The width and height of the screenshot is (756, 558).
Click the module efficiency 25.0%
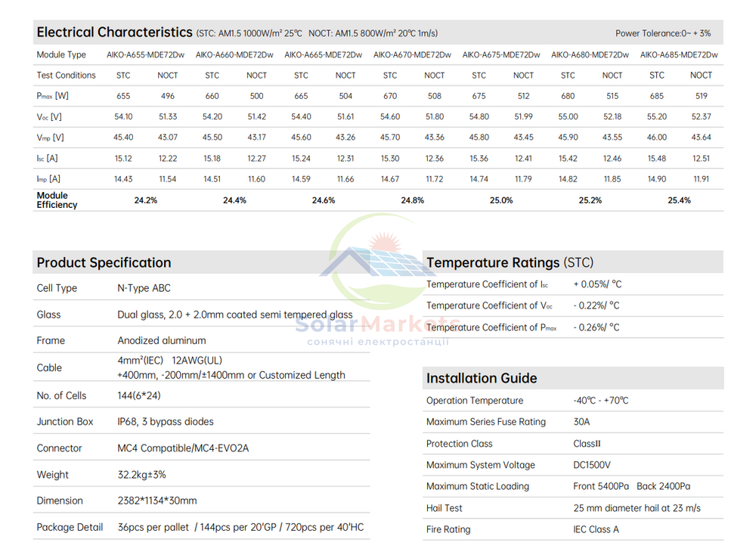[501, 200]
